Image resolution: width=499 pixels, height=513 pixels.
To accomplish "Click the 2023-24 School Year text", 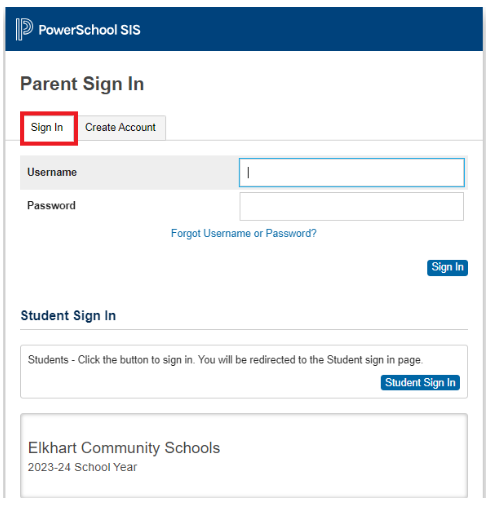I will click(82, 467).
